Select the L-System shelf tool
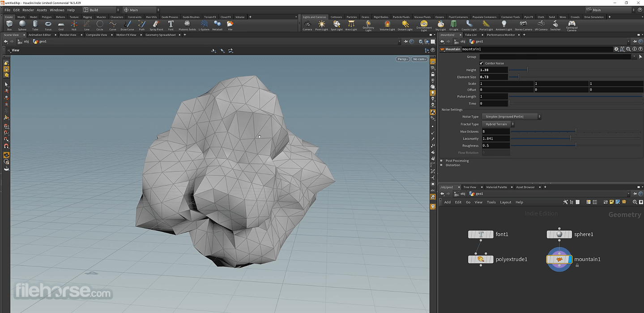Screen dimensions: 644x313 pos(204,25)
